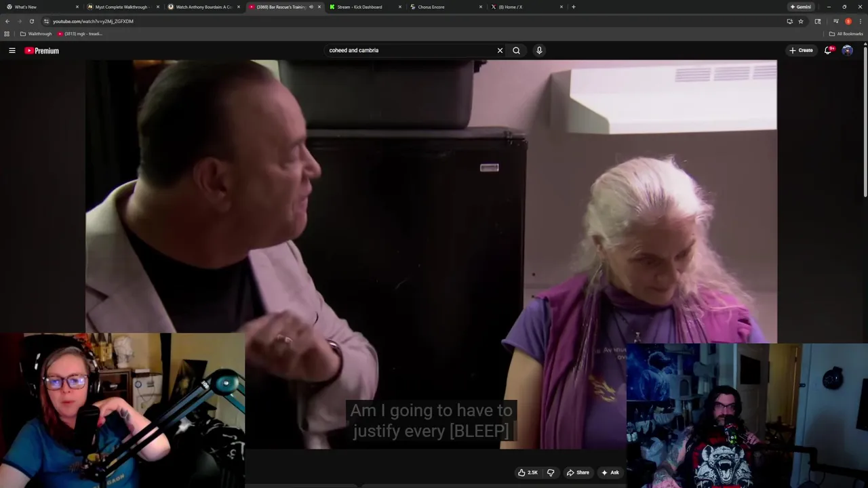This screenshot has height=488, width=868.
Task: Close the Home / X tab
Action: click(561, 7)
